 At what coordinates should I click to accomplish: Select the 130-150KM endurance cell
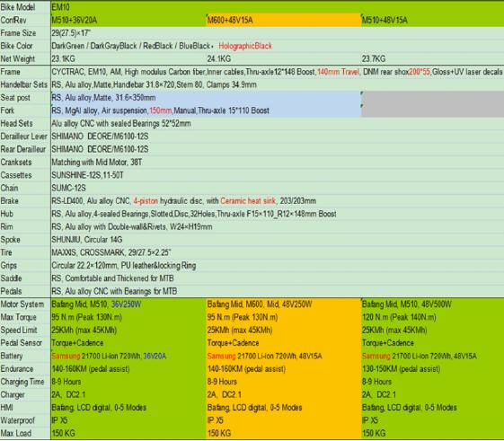coord(433,369)
